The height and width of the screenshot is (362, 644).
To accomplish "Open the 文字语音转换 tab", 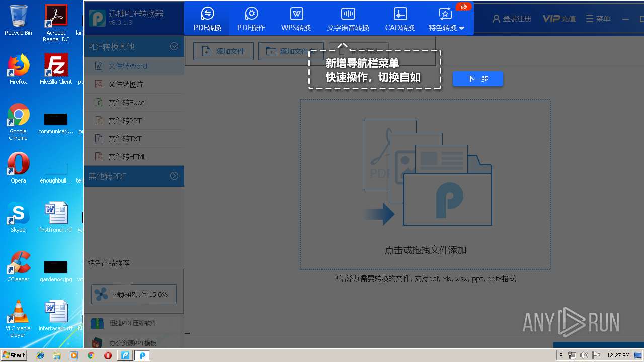I will 348,19.
